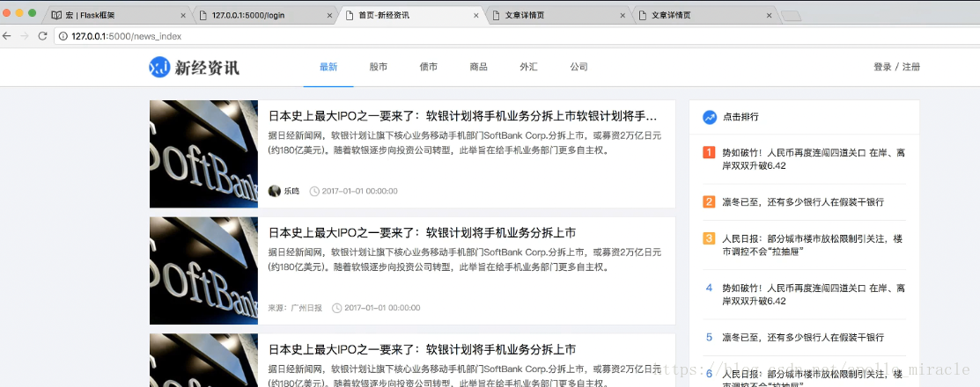Click the 登录 link
980x387 pixels.
(882, 68)
